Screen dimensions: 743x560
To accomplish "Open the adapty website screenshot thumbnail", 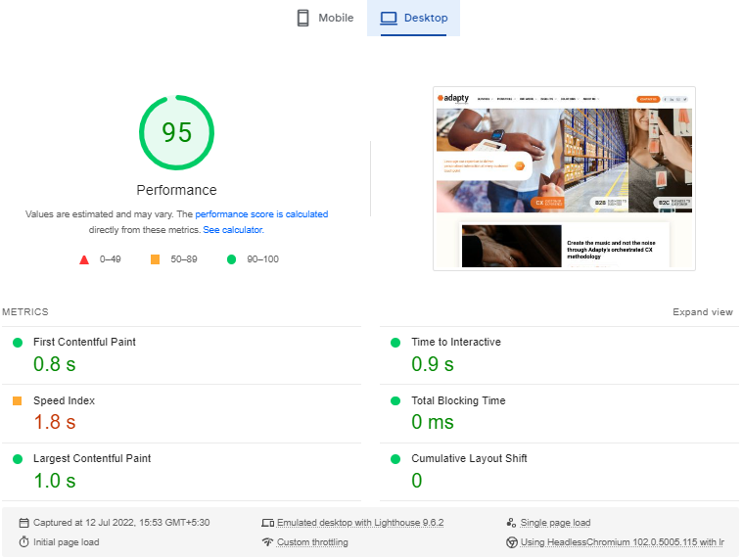I will coord(564,178).
